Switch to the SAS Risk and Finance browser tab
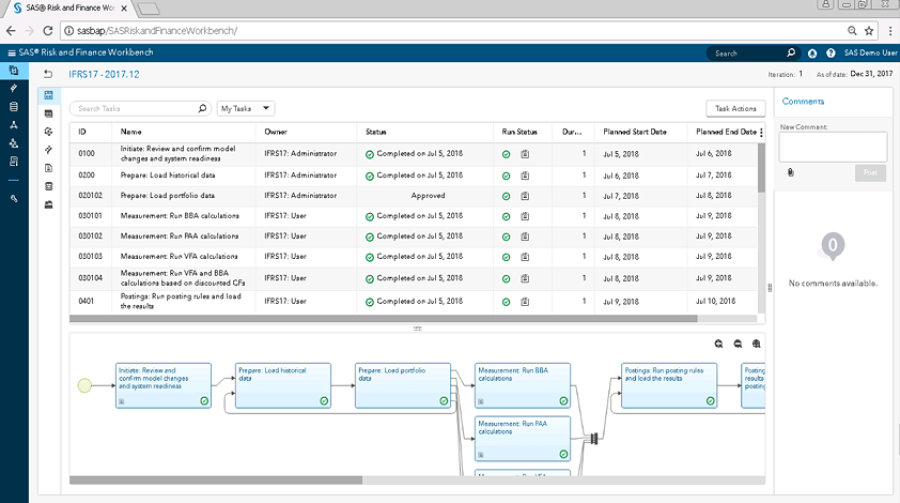Image resolution: width=900 pixels, height=503 pixels. [x=70, y=8]
